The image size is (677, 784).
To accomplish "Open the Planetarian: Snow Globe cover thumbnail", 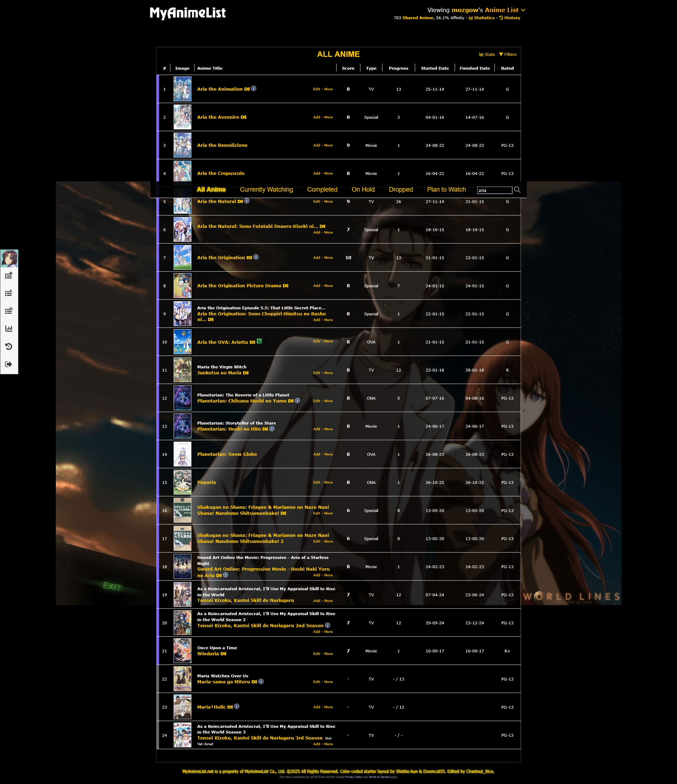I will pyautogui.click(x=183, y=454).
